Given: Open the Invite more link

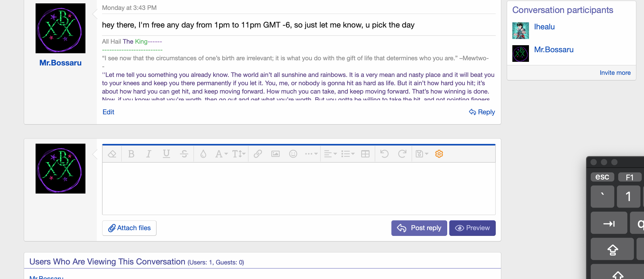Looking at the screenshot, I should click(x=615, y=73).
